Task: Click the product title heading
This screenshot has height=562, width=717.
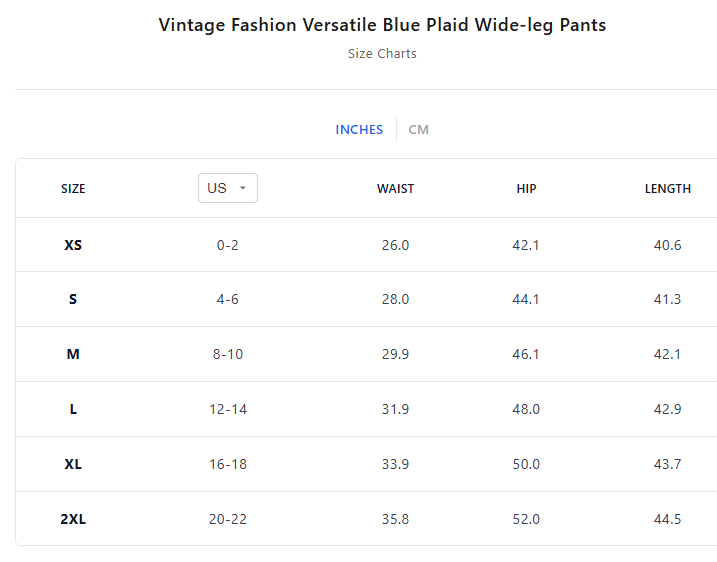Action: tap(382, 25)
